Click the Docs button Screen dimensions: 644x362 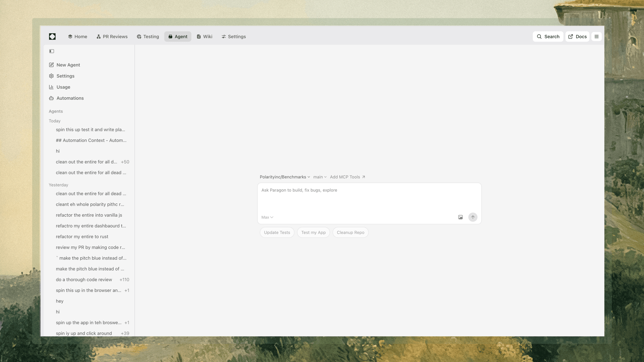coord(577,36)
